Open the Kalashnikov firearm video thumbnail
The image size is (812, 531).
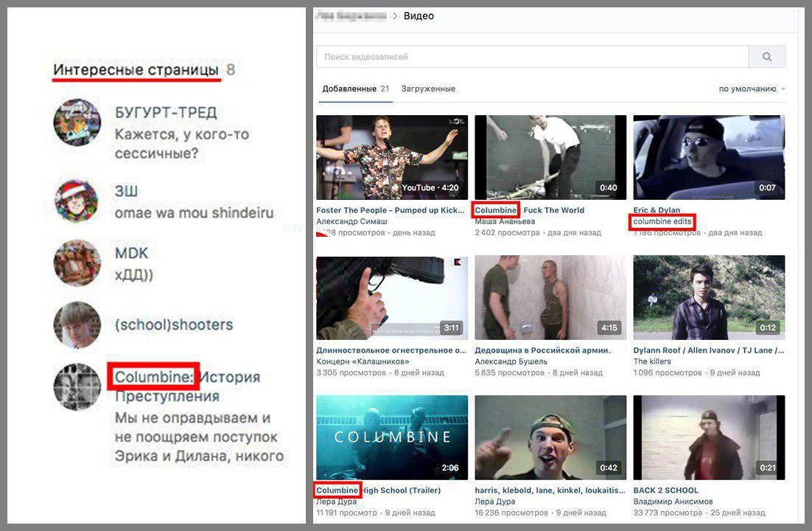click(392, 298)
